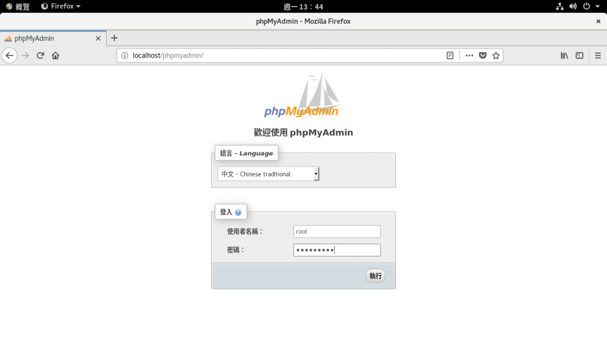Bookmark this page with the star
607x364 pixels.
(x=496, y=55)
